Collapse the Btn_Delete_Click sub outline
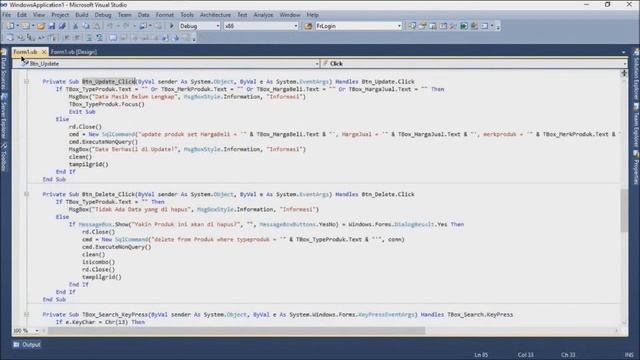This screenshot has width=640, height=360. point(27,194)
